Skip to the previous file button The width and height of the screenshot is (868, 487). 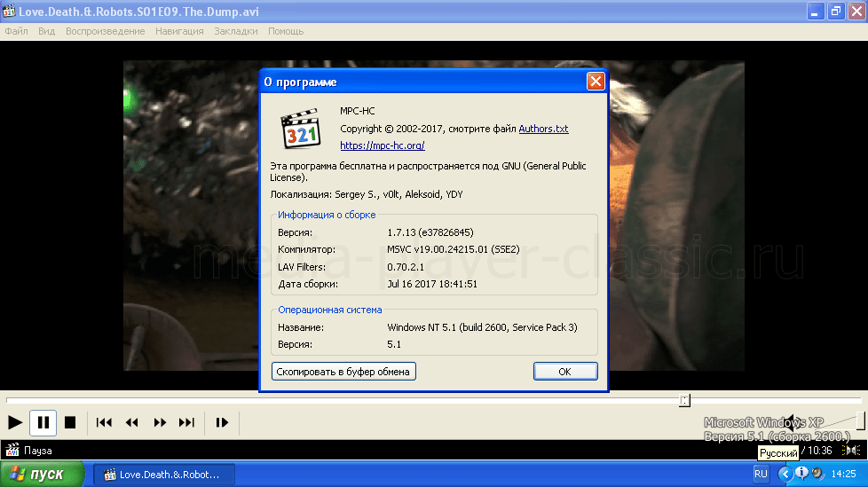[104, 423]
